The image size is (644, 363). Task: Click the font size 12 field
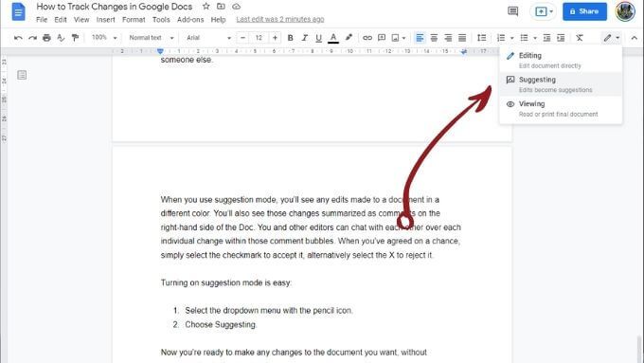click(x=259, y=38)
